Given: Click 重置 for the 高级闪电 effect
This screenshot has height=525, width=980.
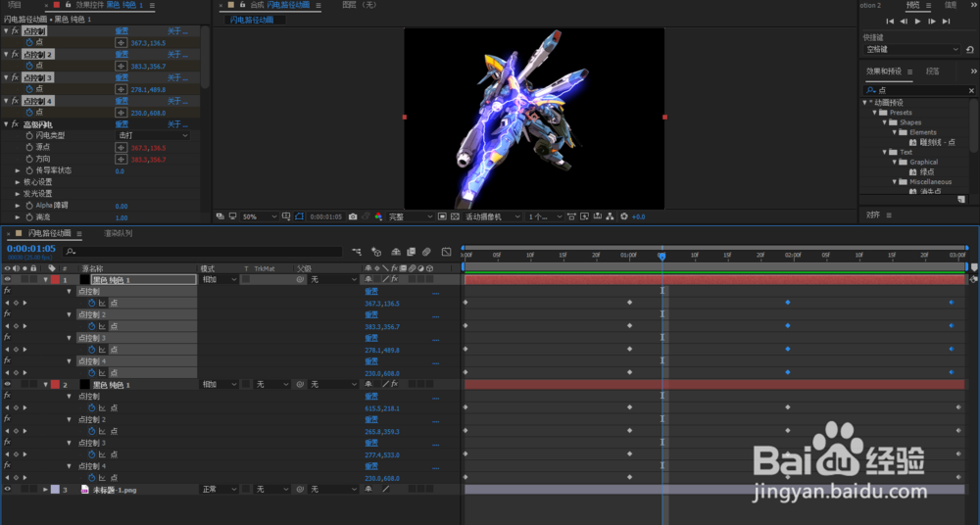Looking at the screenshot, I should (x=122, y=123).
